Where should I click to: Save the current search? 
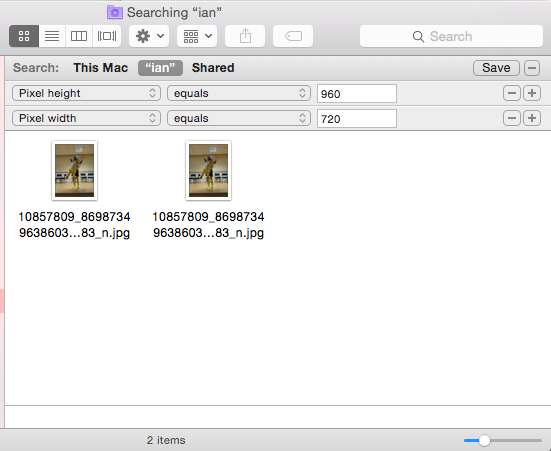pos(496,67)
